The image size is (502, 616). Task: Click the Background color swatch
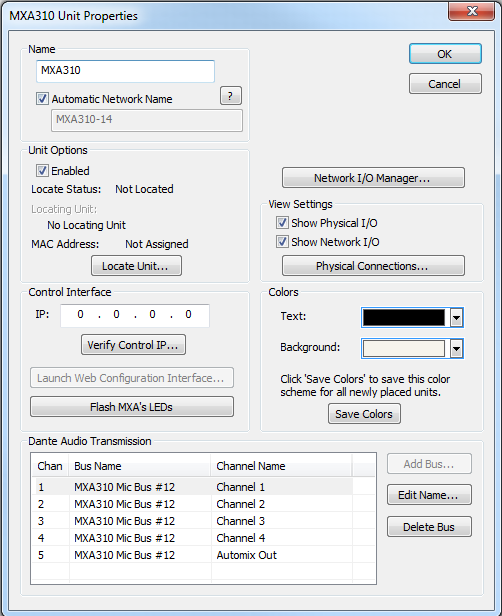(x=403, y=348)
